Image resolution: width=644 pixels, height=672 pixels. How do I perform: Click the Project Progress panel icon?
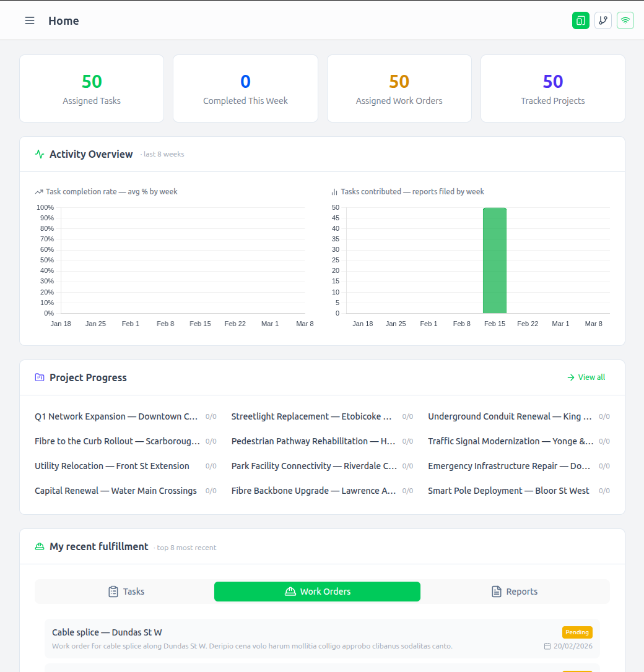pos(40,377)
